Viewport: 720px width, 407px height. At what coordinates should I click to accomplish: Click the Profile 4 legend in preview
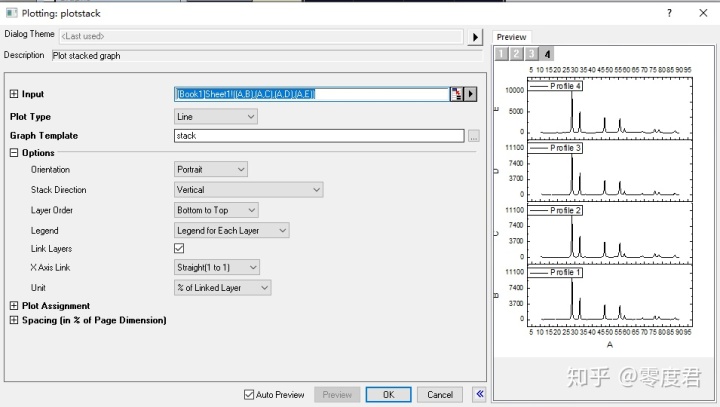[555, 86]
